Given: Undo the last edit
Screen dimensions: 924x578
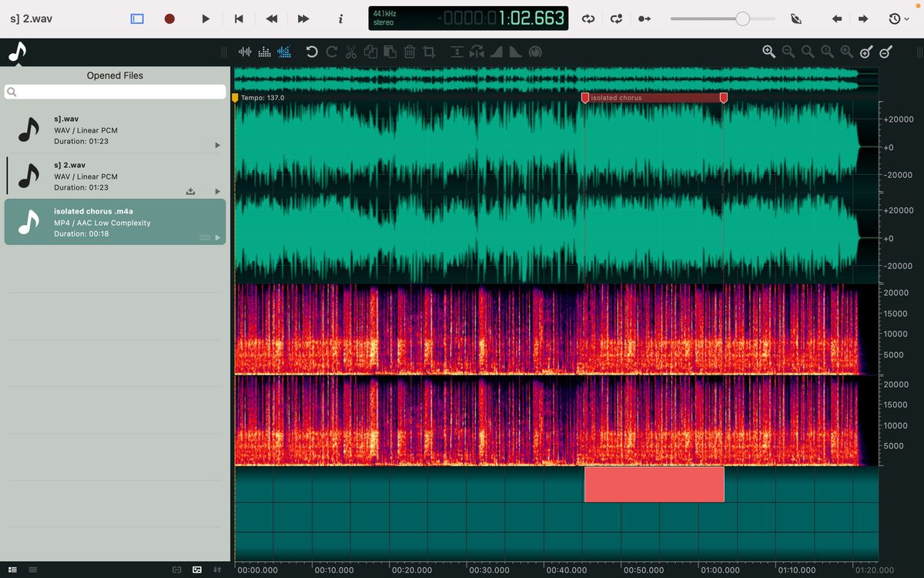Looking at the screenshot, I should (x=311, y=52).
